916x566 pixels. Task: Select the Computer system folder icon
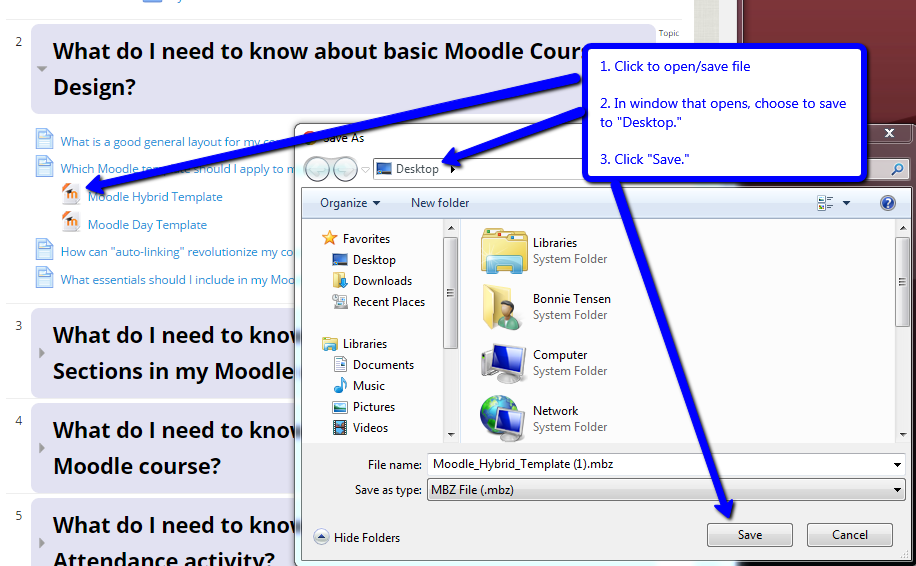coord(503,363)
